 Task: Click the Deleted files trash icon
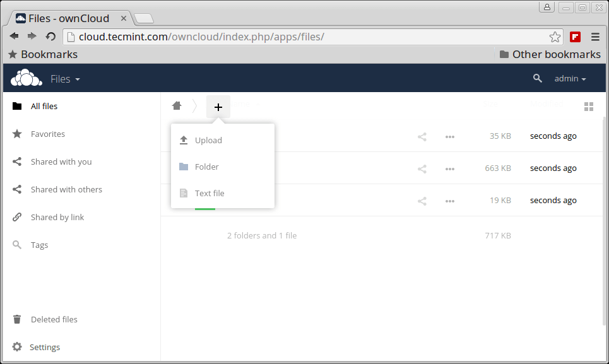[x=16, y=319]
